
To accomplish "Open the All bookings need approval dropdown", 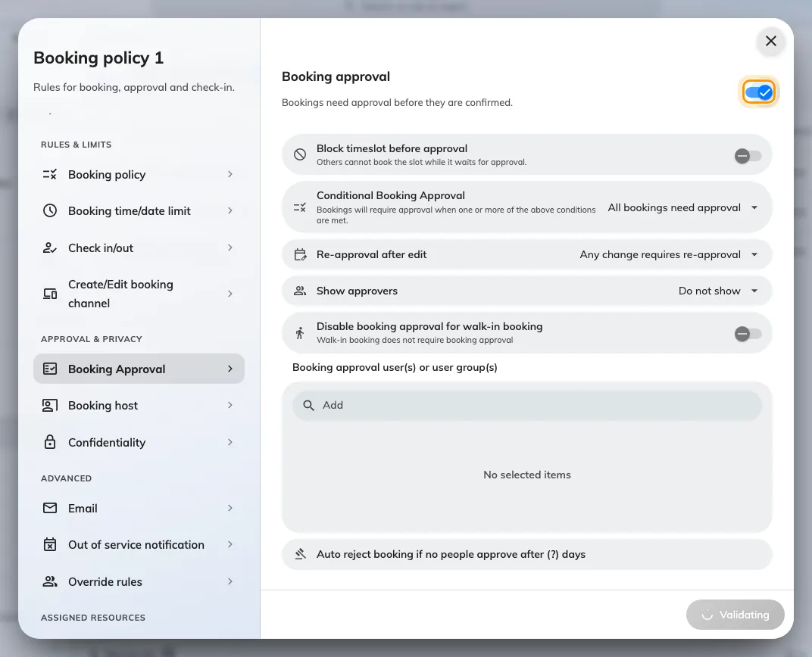I will [x=683, y=207].
